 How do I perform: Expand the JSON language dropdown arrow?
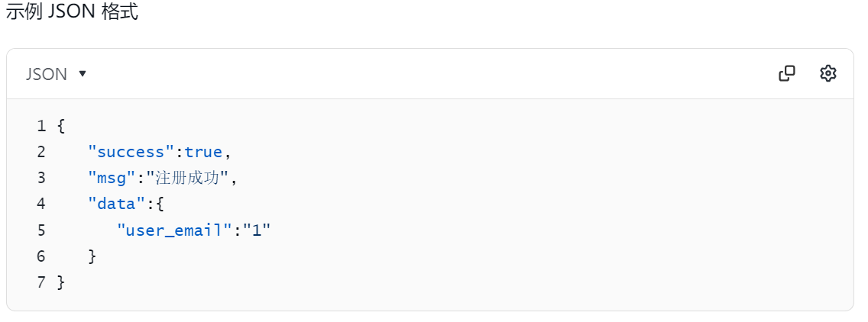tap(83, 73)
